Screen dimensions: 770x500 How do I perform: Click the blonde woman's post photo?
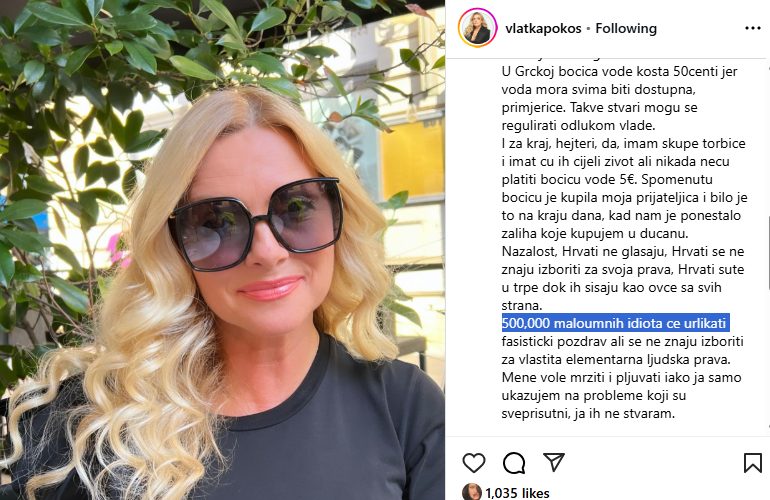coord(222,250)
